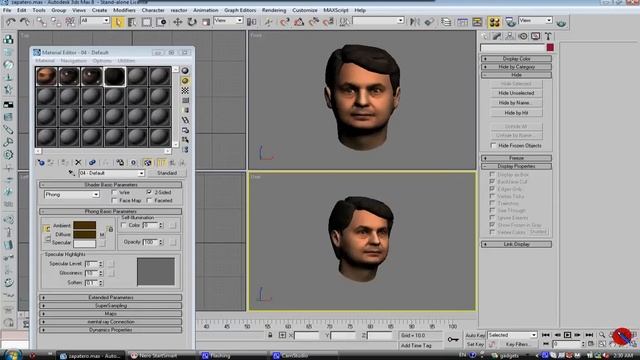Open the All selection filter dropdown
The height and width of the screenshot is (360, 640).
[x=95, y=20]
